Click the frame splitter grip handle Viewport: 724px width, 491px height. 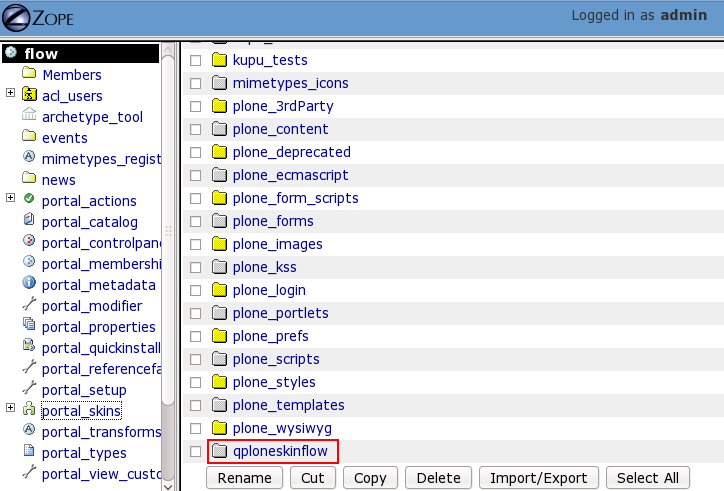pyautogui.click(x=169, y=231)
